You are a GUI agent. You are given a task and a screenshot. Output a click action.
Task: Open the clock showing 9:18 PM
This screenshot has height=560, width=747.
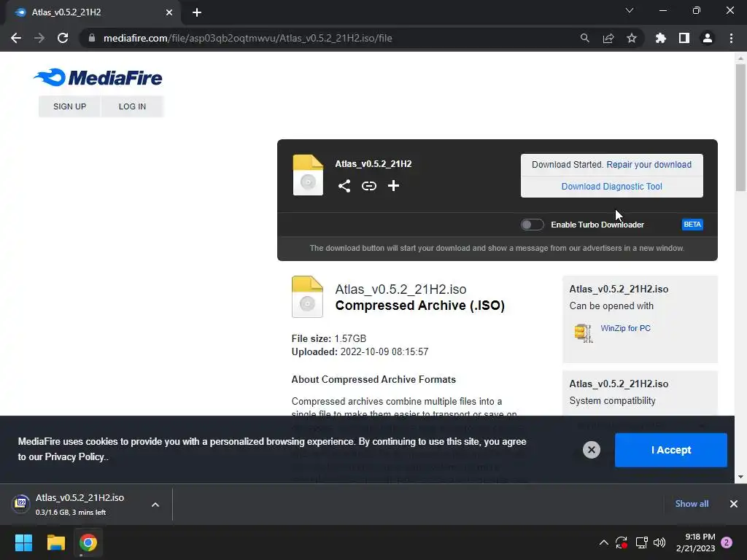pyautogui.click(x=695, y=542)
